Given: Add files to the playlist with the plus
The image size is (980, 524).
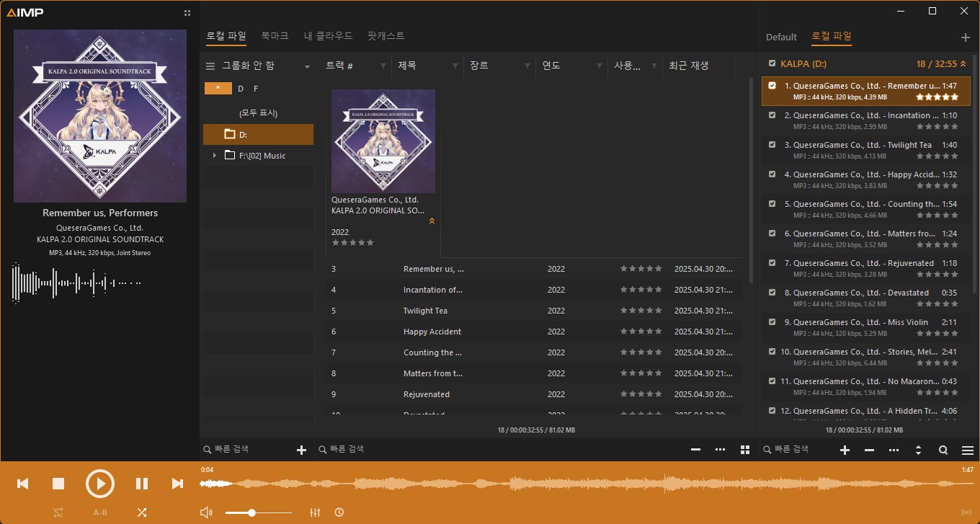Looking at the screenshot, I should click(x=845, y=450).
